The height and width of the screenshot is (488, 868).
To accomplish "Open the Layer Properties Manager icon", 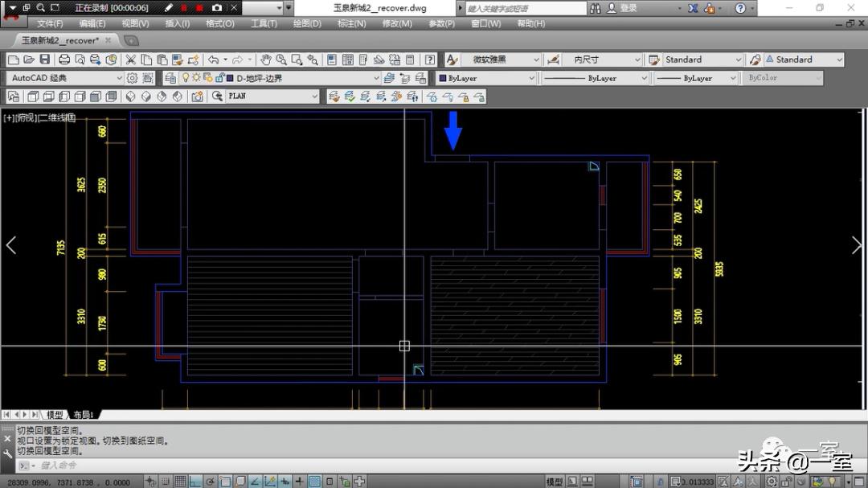I will pos(170,78).
